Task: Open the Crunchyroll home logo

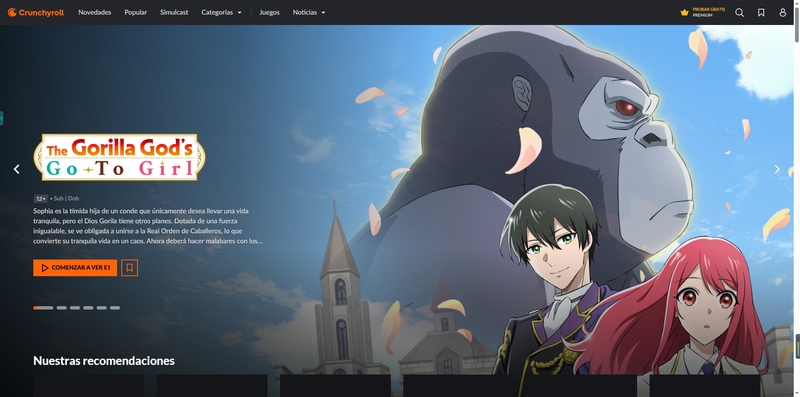Action: 36,12
